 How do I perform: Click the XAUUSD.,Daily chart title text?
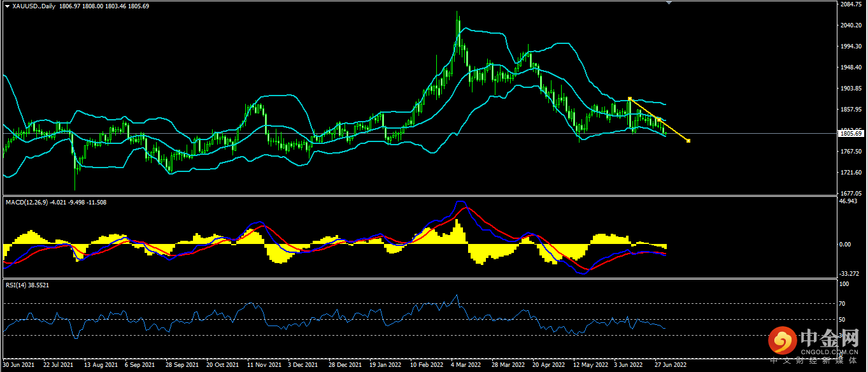point(34,6)
